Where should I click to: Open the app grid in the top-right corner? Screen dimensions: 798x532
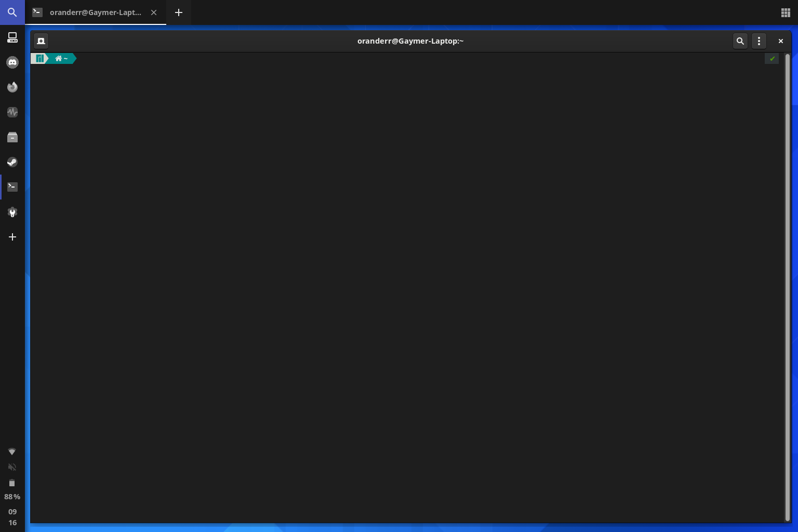coord(786,12)
